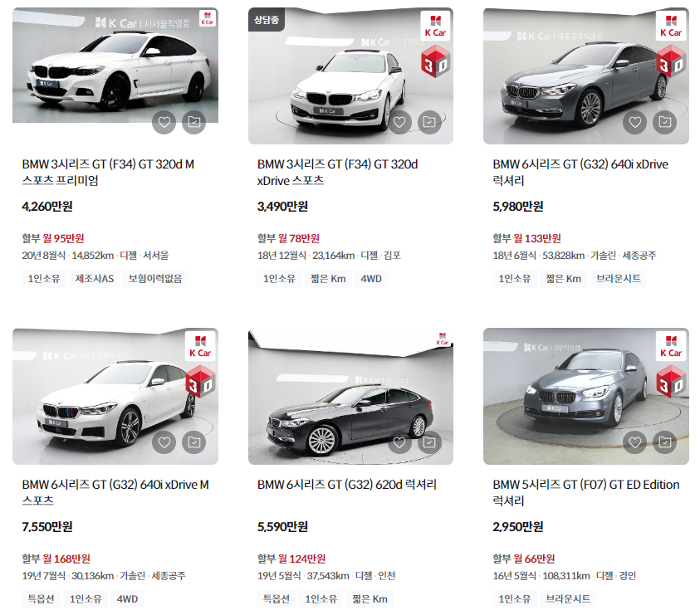Screen dimensions: 700x615
Task: Open photo of white 640i xDrive M 스포츠
Action: coord(115,397)
